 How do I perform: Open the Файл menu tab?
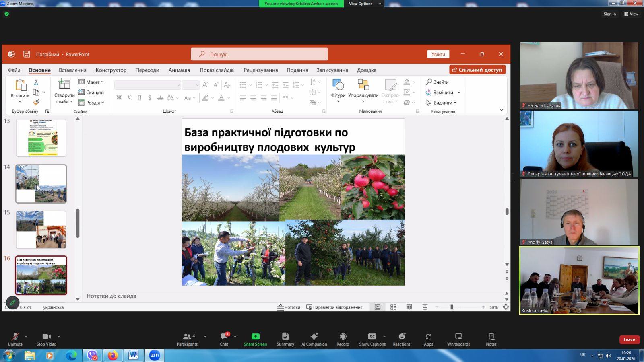(x=14, y=70)
